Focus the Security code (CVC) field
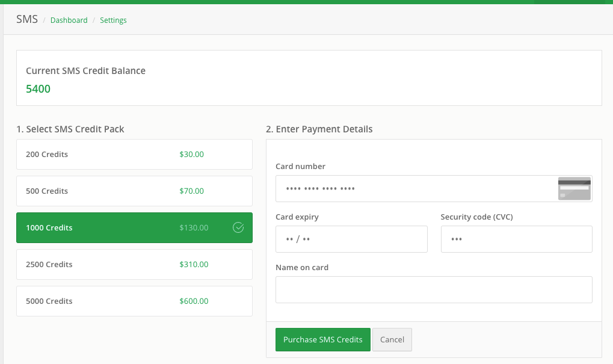This screenshot has height=364, width=613. (x=516, y=239)
